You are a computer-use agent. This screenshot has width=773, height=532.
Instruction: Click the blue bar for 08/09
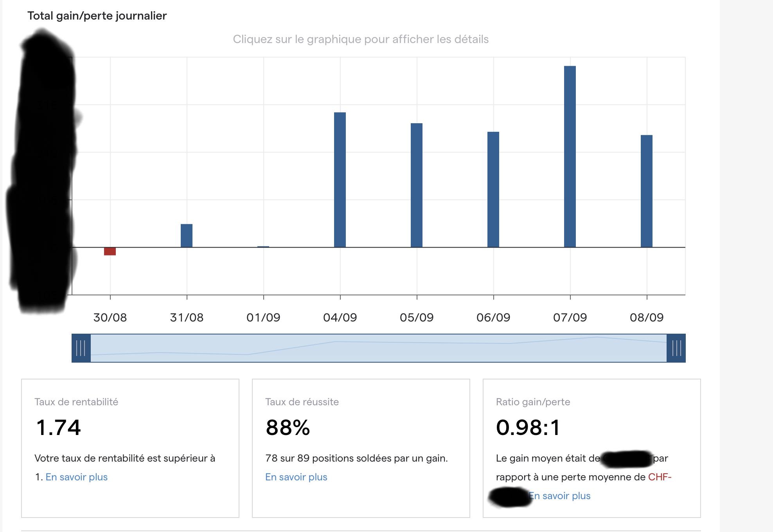(x=647, y=191)
